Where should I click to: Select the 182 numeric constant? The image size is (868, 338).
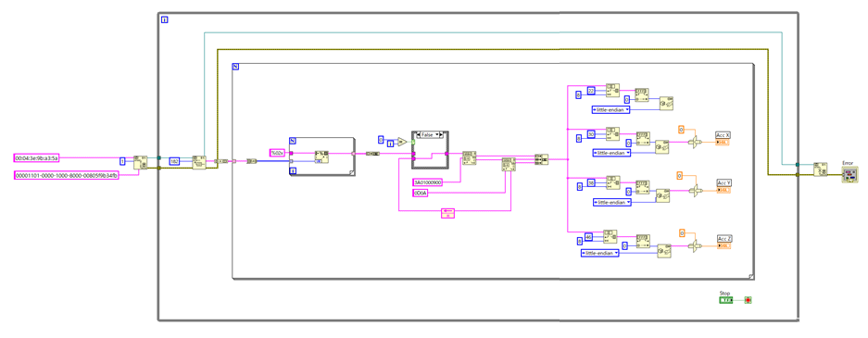[175, 161]
